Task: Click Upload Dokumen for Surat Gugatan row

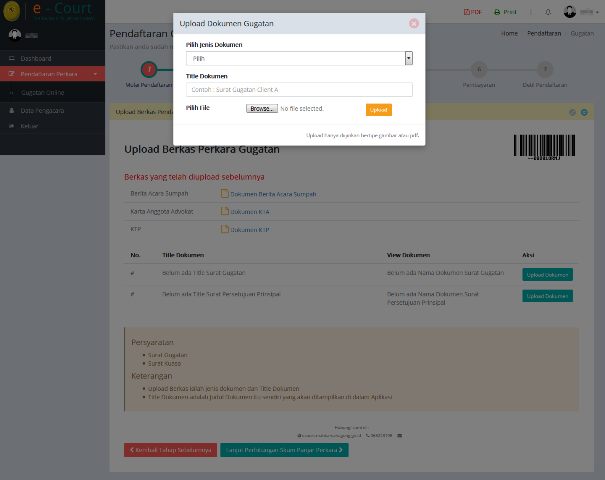Action: [x=547, y=274]
